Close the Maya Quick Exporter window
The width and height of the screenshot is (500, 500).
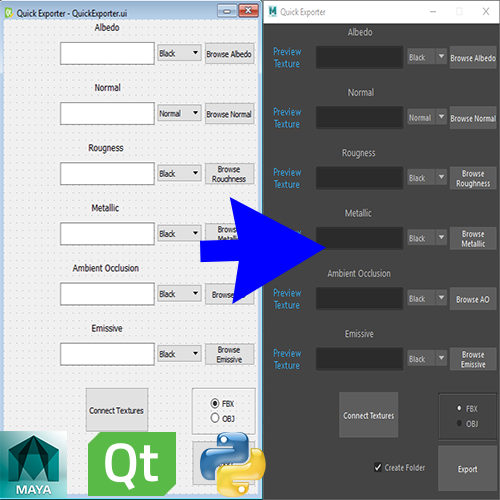tap(486, 12)
